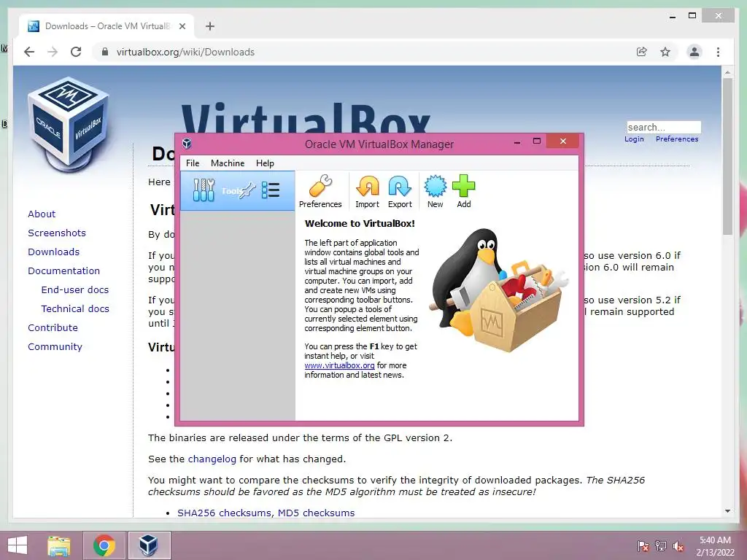The width and height of the screenshot is (747, 560).
Task: Click VirtualBox Manager title bar cube icon
Action: pyautogui.click(x=187, y=144)
